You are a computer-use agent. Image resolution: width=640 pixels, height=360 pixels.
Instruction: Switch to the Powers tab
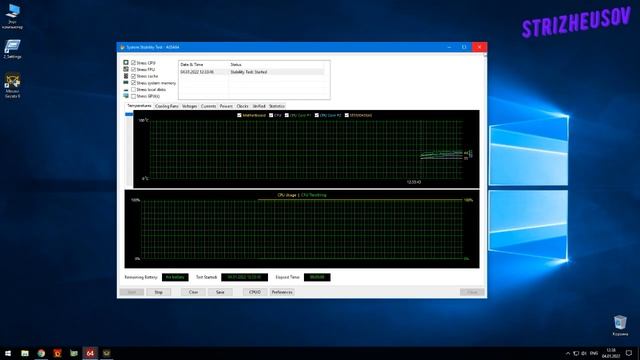pyautogui.click(x=226, y=106)
